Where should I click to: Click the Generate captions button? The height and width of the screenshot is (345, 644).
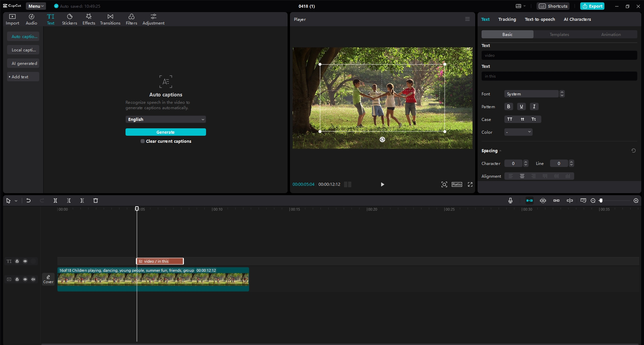[x=166, y=132]
